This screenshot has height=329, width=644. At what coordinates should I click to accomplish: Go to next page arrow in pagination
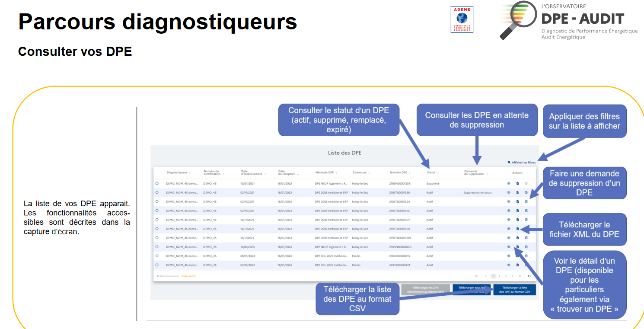click(520, 276)
